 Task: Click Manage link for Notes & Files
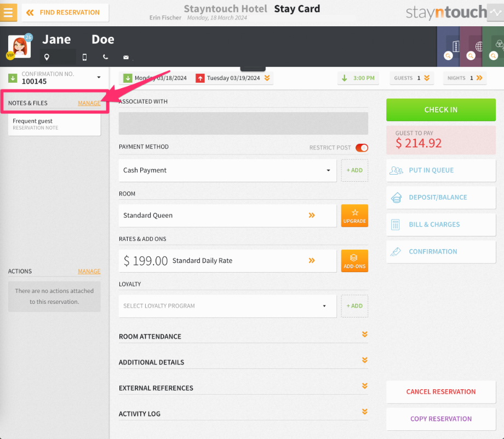pyautogui.click(x=89, y=103)
